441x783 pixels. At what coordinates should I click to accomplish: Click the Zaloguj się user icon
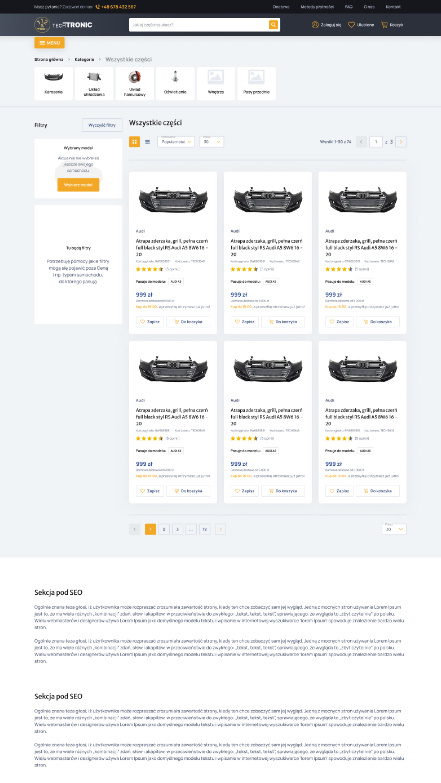point(315,24)
